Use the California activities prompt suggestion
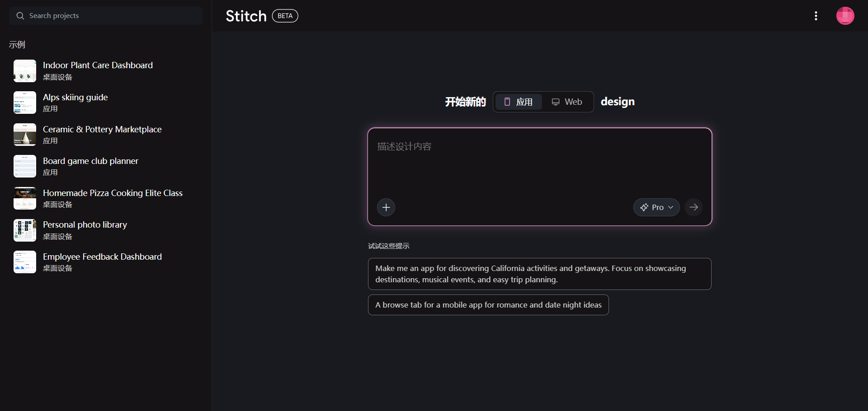 coord(539,274)
